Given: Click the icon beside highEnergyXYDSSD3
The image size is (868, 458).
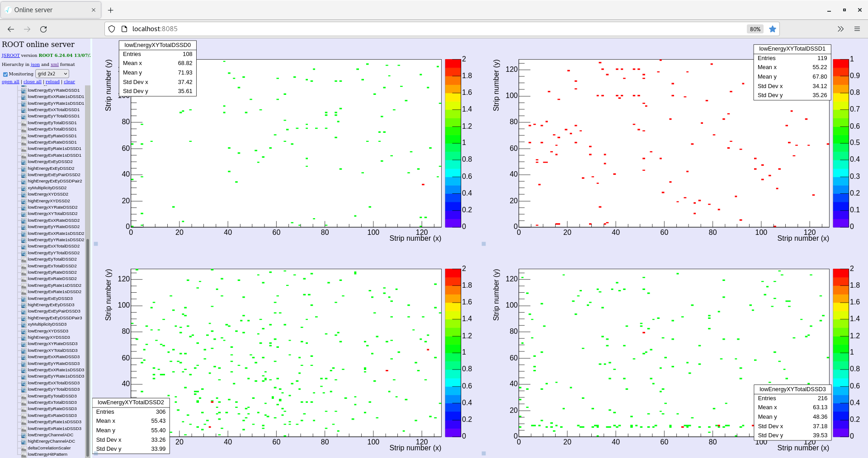Looking at the screenshot, I should pyautogui.click(x=24, y=337).
